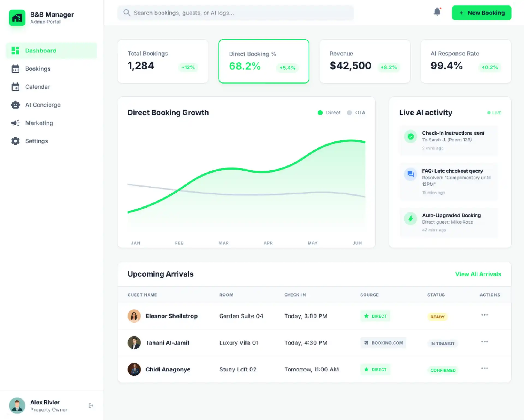The width and height of the screenshot is (524, 420).
Task: Open actions menu for Tahani Al-Jamil
Action: click(484, 342)
